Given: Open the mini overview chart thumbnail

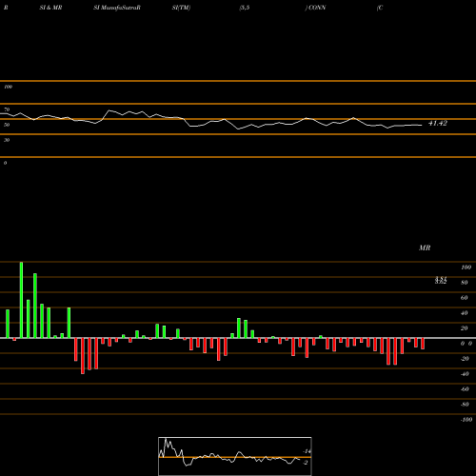Looking at the screenshot, I should 235,456.
